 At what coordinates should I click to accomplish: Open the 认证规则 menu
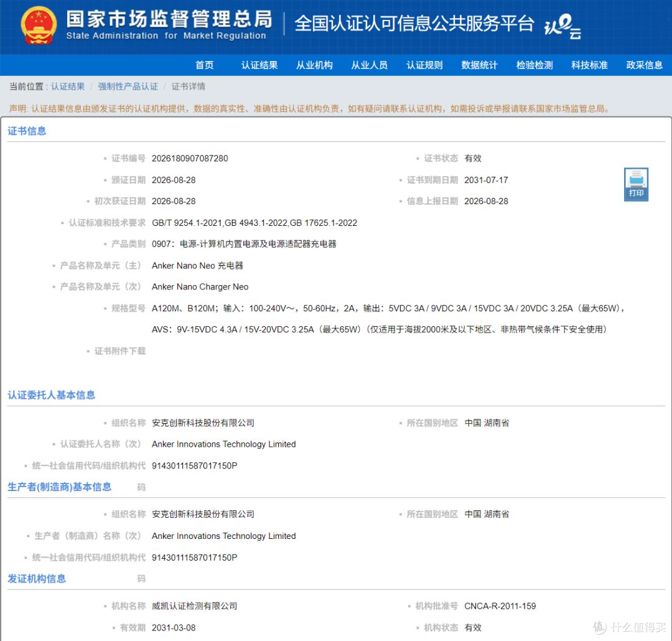coord(424,65)
